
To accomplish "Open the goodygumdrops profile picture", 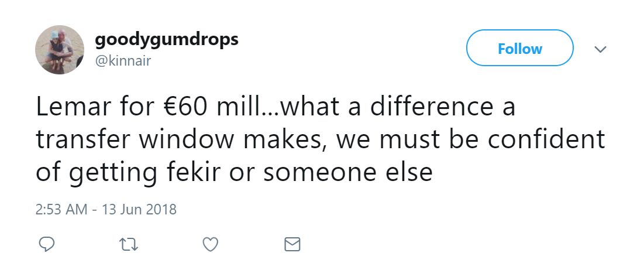I will coord(60,50).
